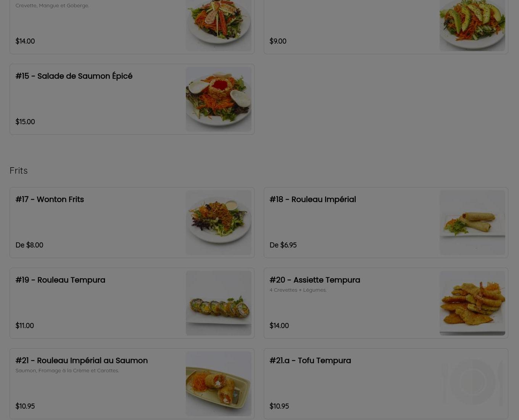Click the spicy salmon salad photo
Viewport: 519px width, 420px height.
pyautogui.click(x=218, y=99)
